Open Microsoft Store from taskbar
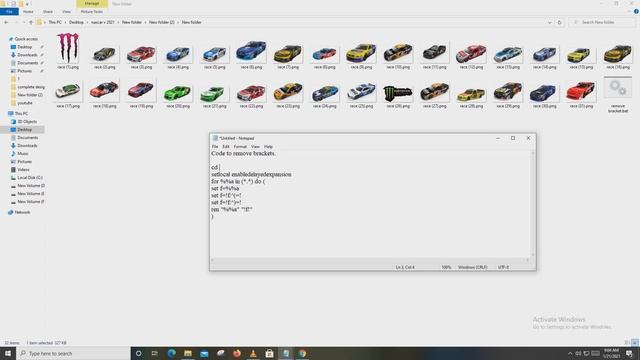 click(x=269, y=353)
